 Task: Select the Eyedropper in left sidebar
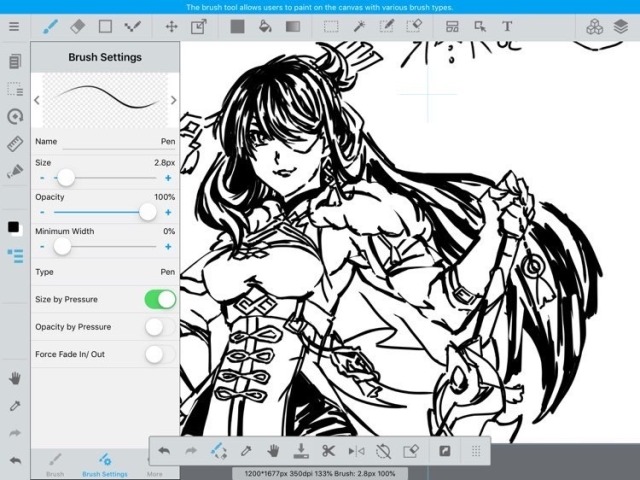pyautogui.click(x=15, y=406)
